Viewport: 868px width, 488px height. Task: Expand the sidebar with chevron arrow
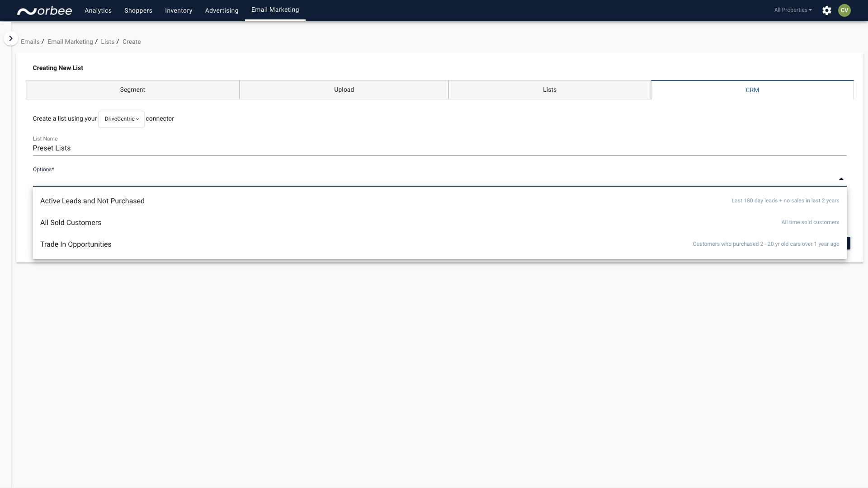pyautogui.click(x=11, y=38)
